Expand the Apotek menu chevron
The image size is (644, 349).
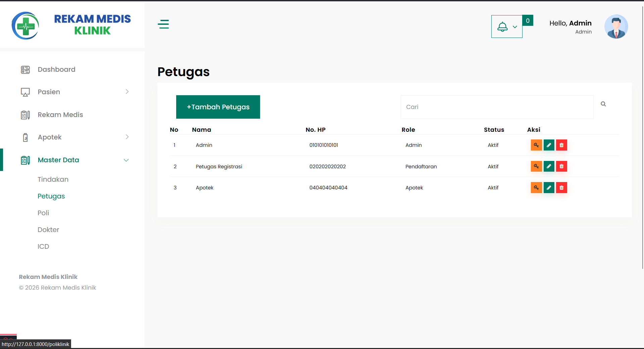point(127,137)
